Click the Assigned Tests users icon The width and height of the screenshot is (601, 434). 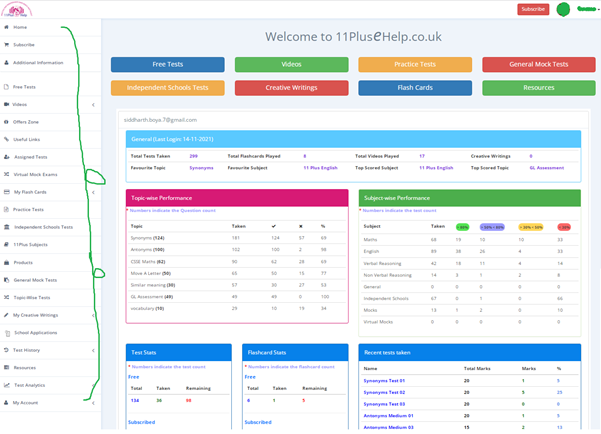click(x=7, y=157)
